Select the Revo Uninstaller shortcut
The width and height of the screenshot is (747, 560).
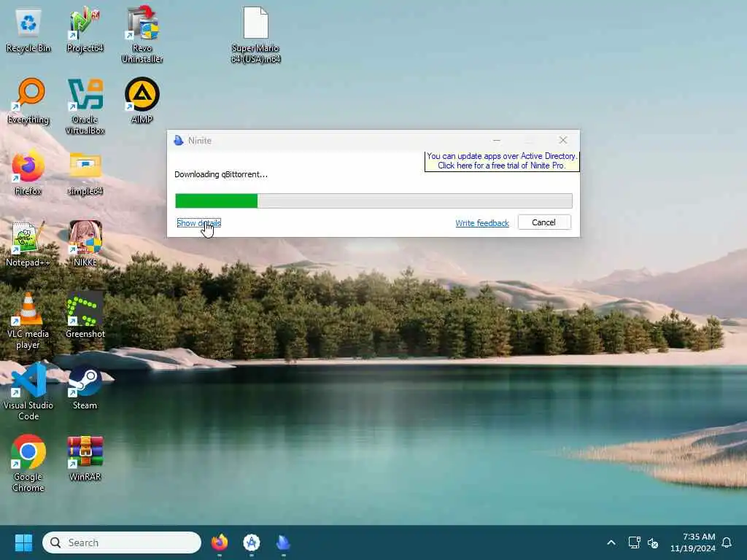(x=142, y=35)
